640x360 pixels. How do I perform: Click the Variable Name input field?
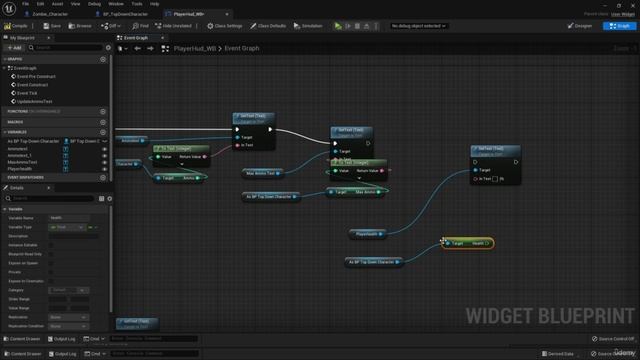[x=69, y=218]
